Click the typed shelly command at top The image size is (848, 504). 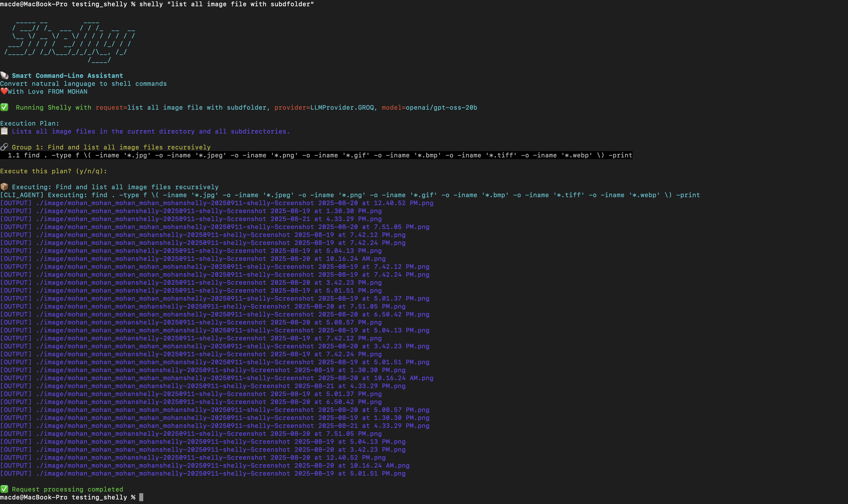click(x=226, y=4)
